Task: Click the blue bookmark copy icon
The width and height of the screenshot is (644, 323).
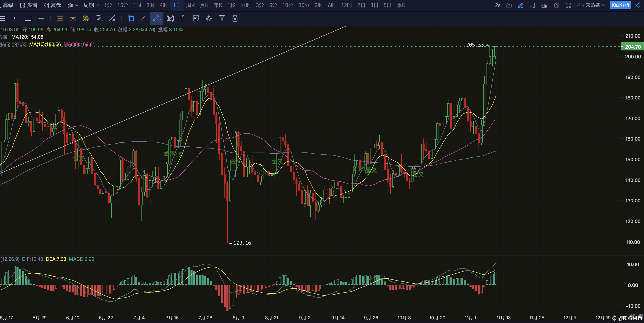Action: 131,18
